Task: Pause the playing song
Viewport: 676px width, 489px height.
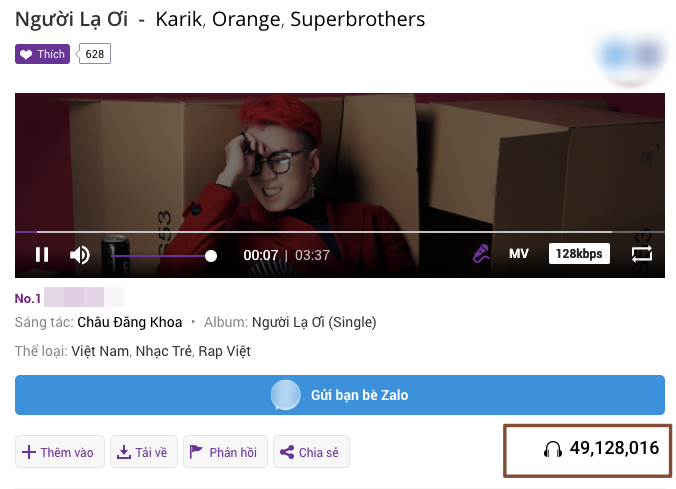Action: 42,254
